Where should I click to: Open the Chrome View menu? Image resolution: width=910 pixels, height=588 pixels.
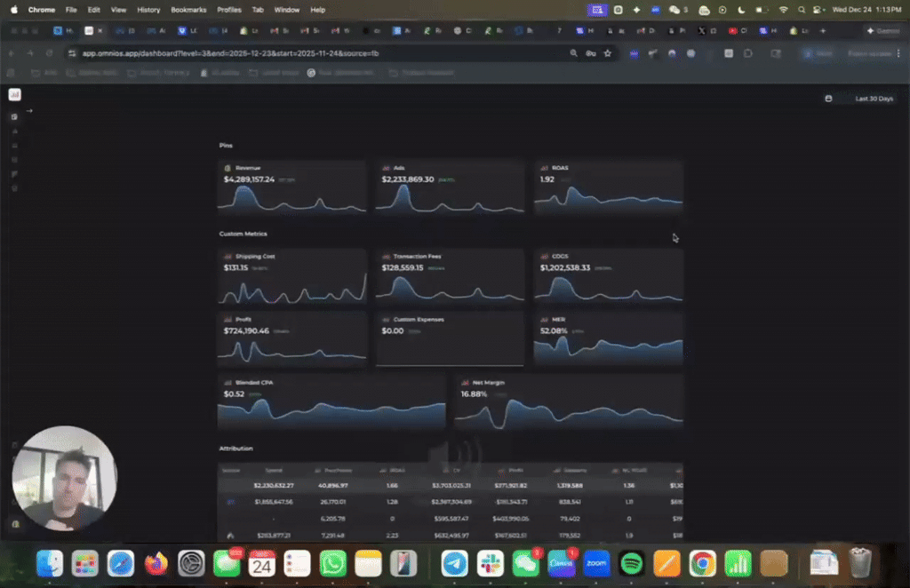(118, 10)
